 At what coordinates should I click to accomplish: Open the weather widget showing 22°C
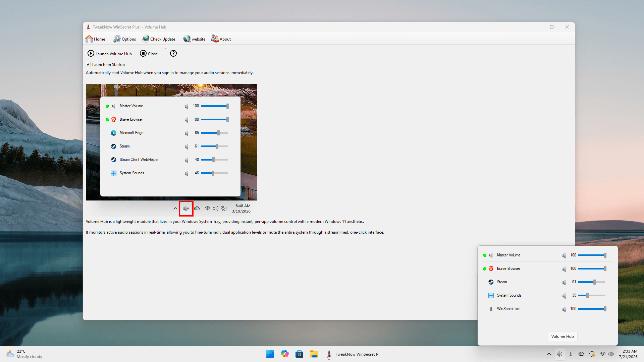(x=24, y=354)
